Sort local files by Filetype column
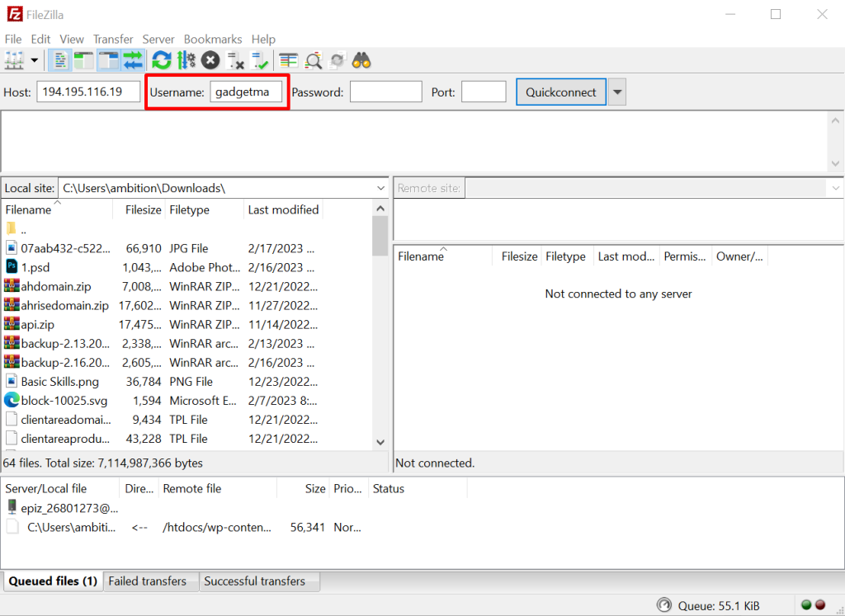The image size is (845, 616). pos(205,209)
